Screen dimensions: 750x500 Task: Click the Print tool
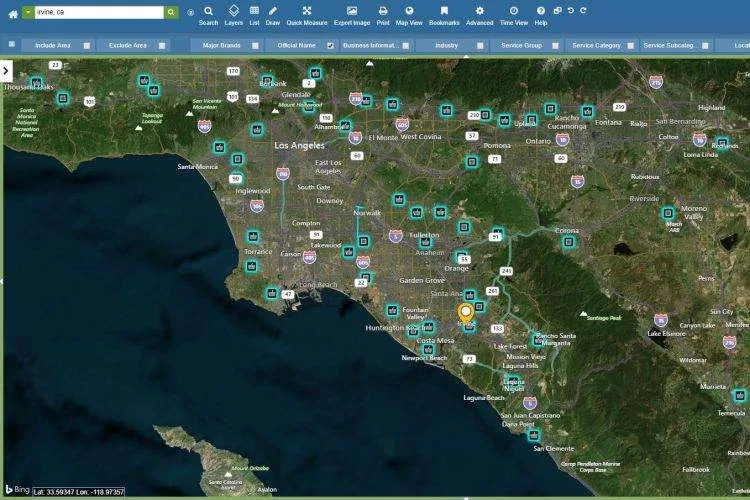383,16
